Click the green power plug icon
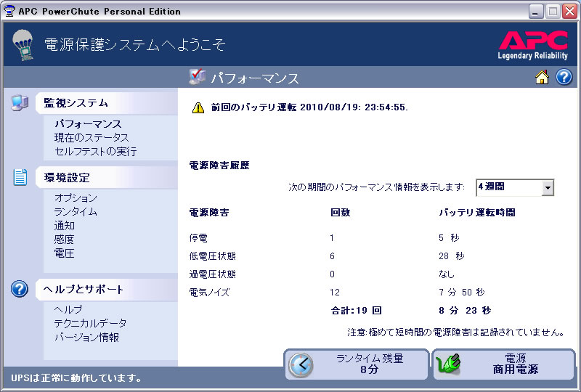Screen dimensions: 581x392 coord(449,364)
